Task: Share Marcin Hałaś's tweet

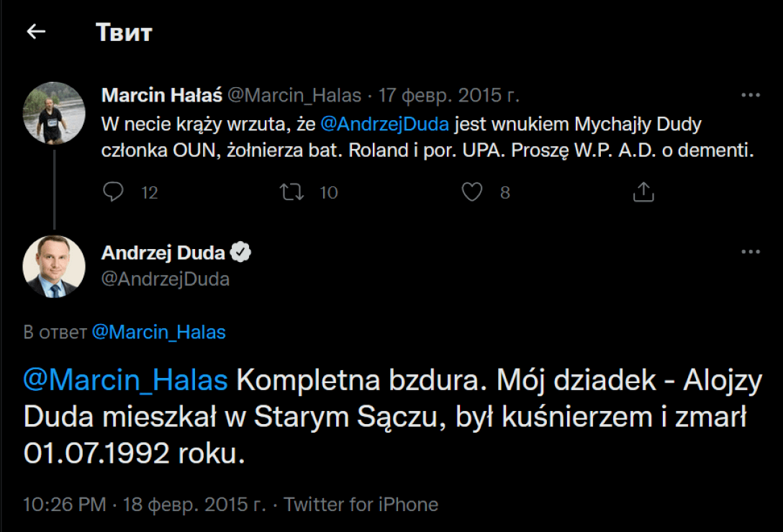Action: pyautogui.click(x=643, y=191)
